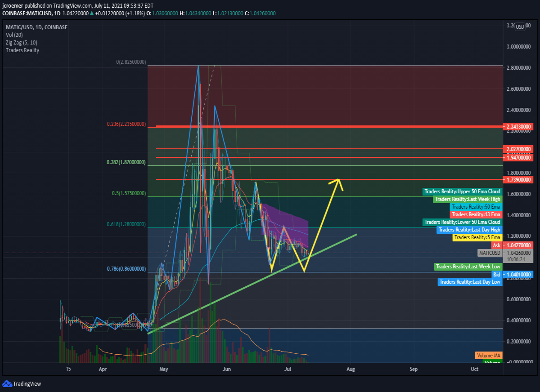
Task: Click the 0.382(1.87000000) Fibonacci level label
Action: [x=126, y=162]
